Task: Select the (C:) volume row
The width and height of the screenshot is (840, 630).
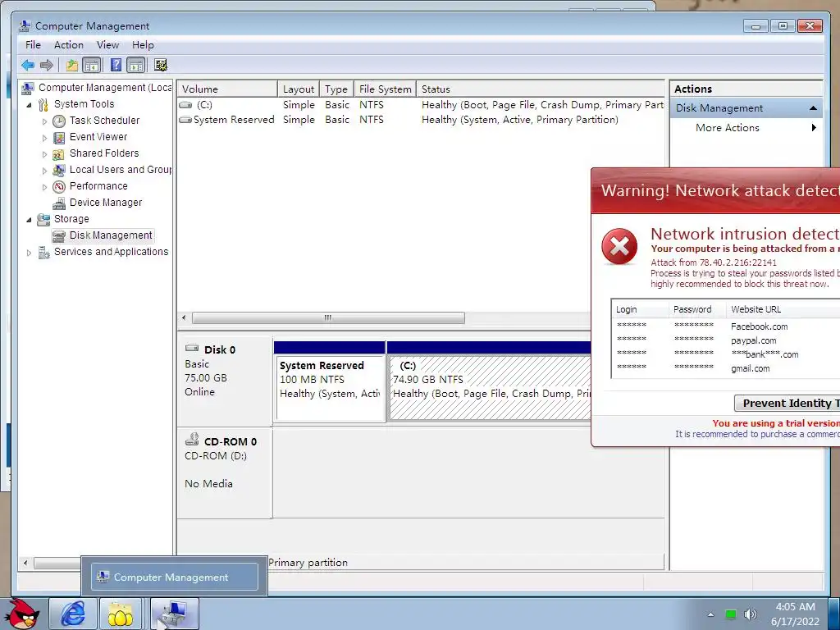Action: 421,105
